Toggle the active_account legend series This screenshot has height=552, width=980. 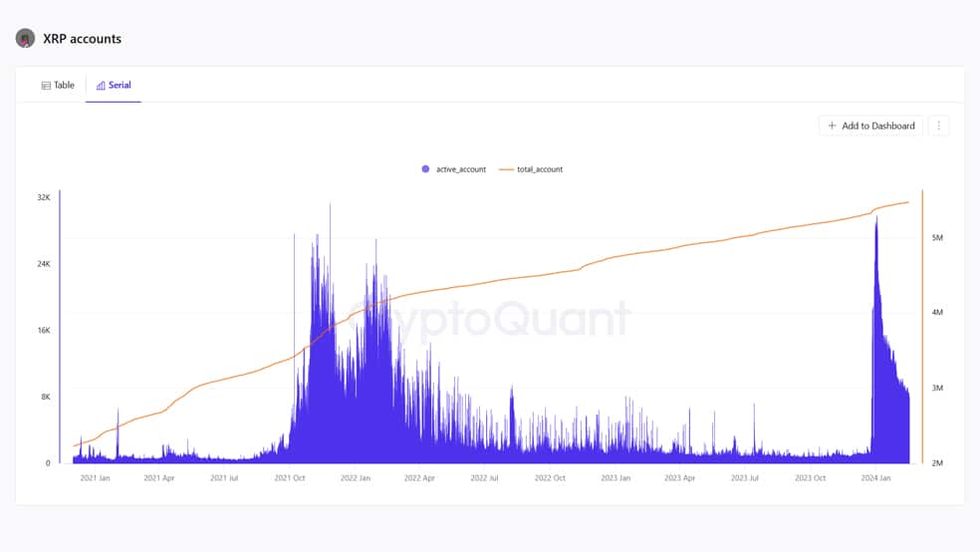(x=454, y=169)
